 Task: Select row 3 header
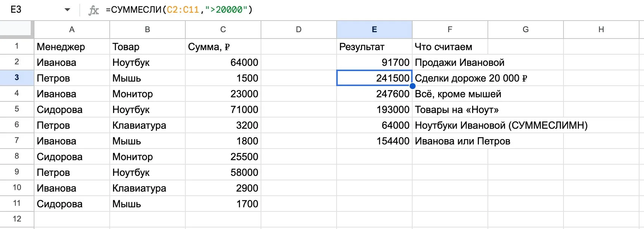click(17, 78)
